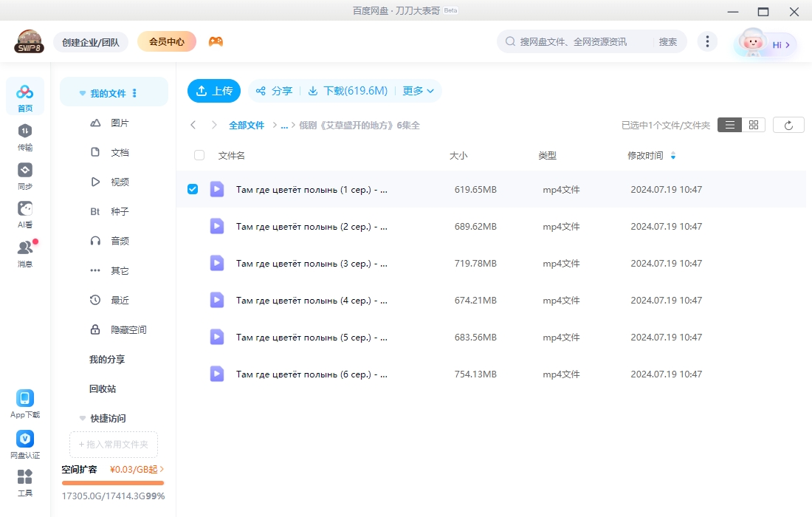Open the 图片 pictures category
This screenshot has height=517, width=812.
pyautogui.click(x=120, y=122)
